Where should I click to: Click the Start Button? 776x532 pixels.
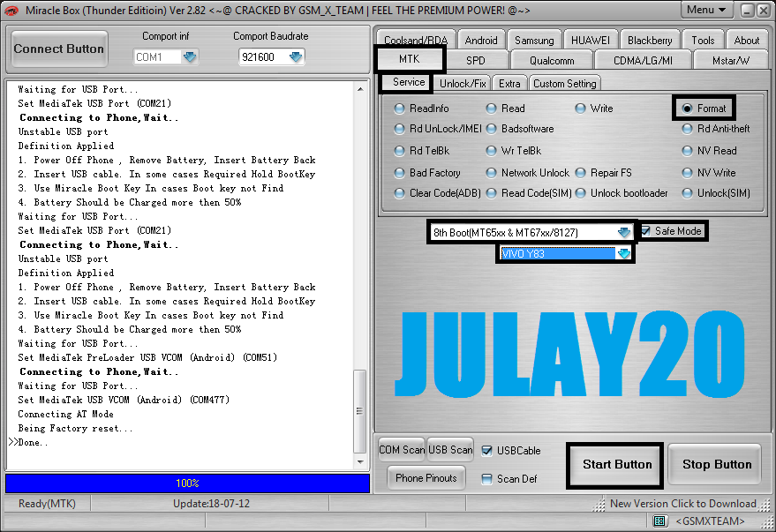click(x=616, y=465)
